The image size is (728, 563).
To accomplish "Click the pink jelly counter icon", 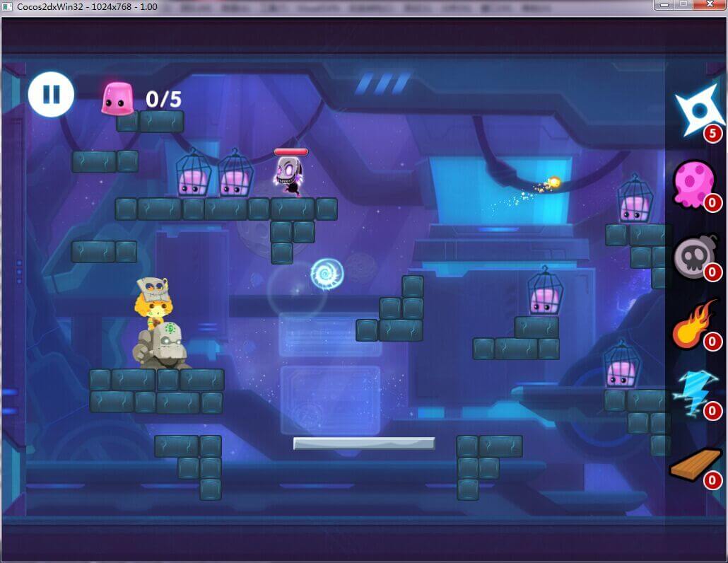I will [x=117, y=98].
